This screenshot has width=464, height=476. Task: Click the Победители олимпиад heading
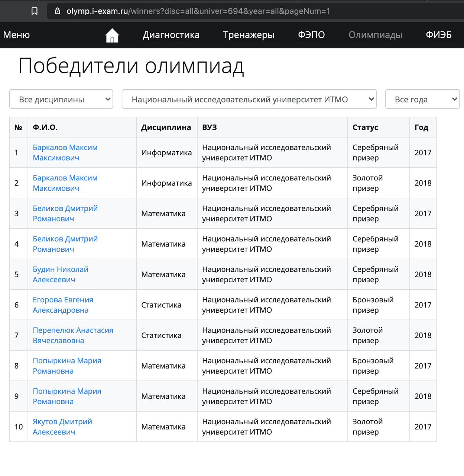131,66
